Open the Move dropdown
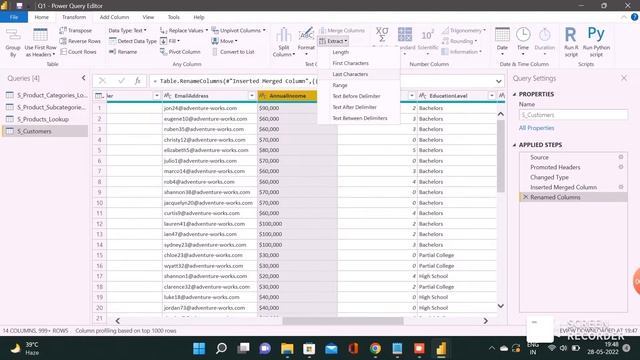This screenshot has height=360, width=640. click(224, 41)
